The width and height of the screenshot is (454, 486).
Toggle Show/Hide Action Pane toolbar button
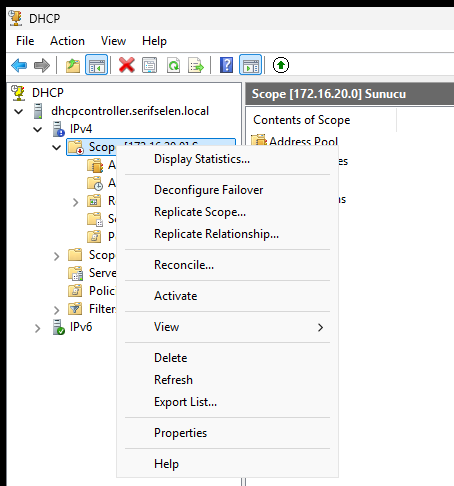click(250, 65)
